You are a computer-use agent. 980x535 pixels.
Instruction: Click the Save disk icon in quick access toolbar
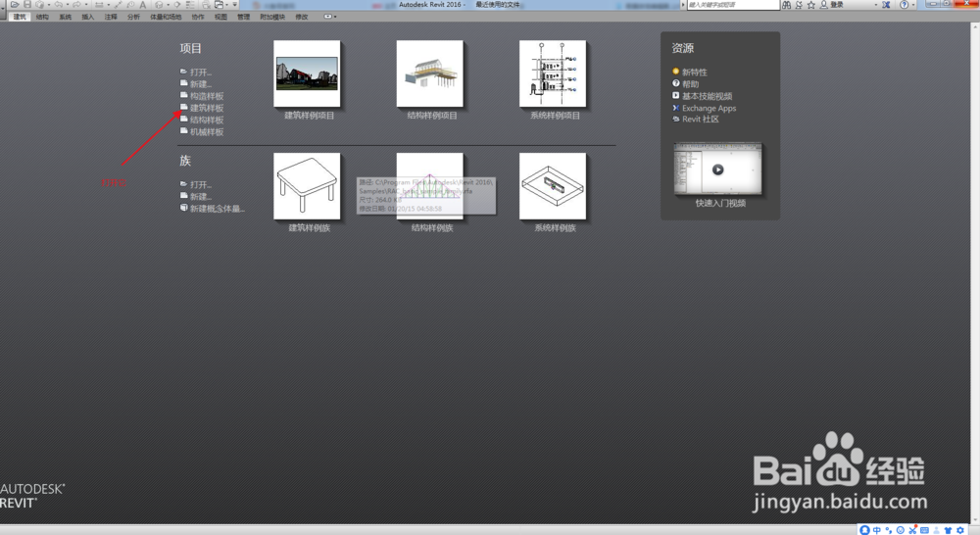click(27, 4)
